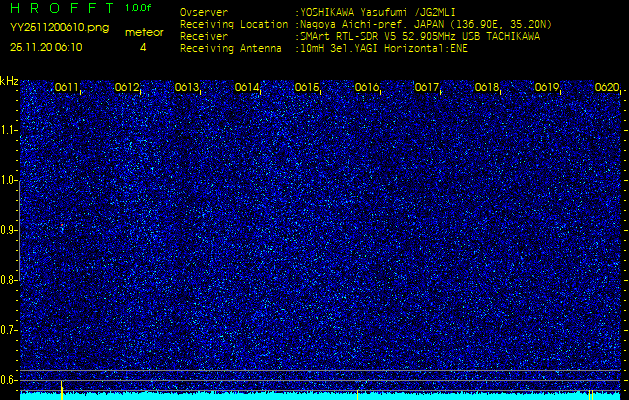Click the Receiver RTL-SDR info line
Viewport: 629px width, 400px height.
(x=418, y=35)
